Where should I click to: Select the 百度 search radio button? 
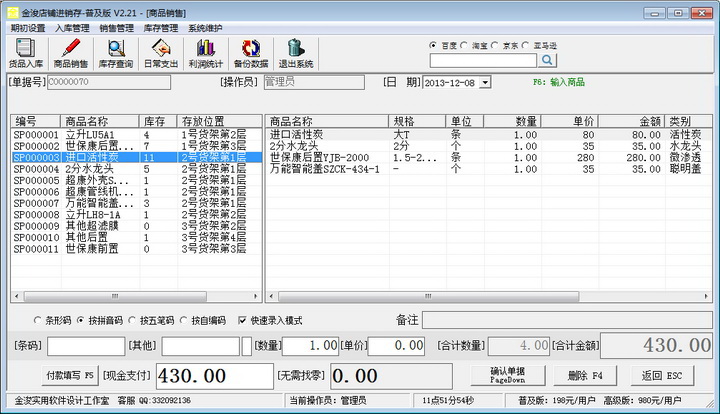433,45
